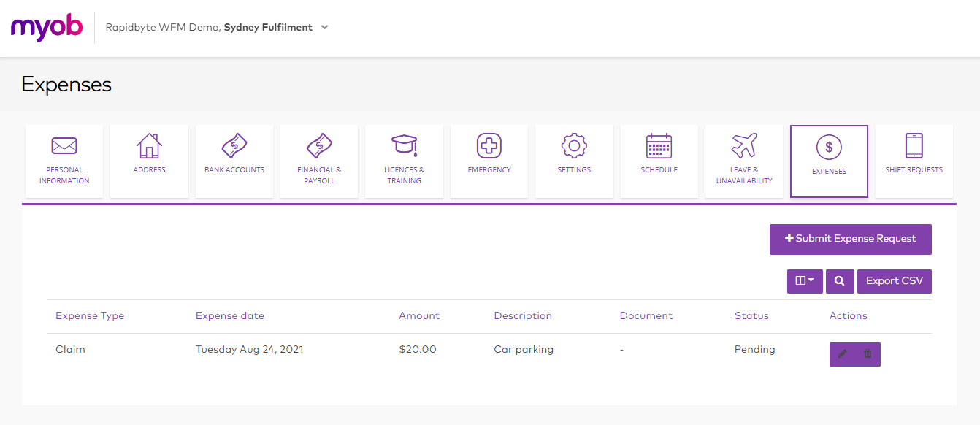
Task: Click the Submit Expense Request button
Action: pyautogui.click(x=850, y=239)
